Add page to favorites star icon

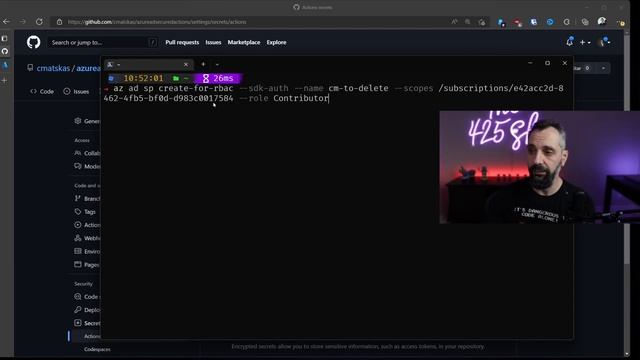pyautogui.click(x=482, y=22)
